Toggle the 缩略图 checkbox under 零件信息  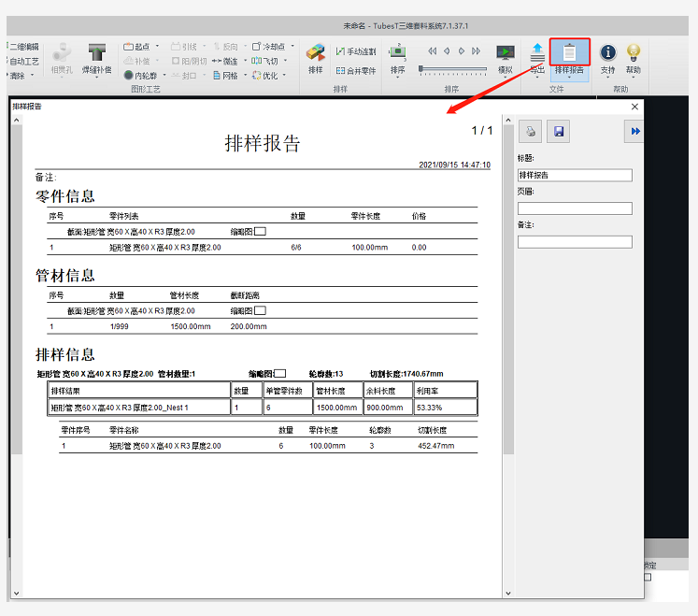tap(261, 231)
